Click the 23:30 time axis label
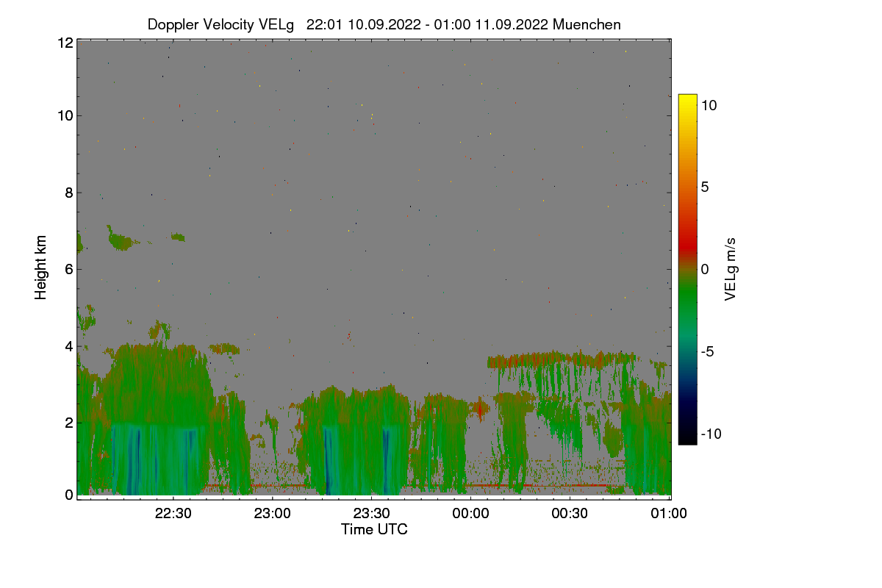Screen dimensions: 882x588 (x=372, y=514)
